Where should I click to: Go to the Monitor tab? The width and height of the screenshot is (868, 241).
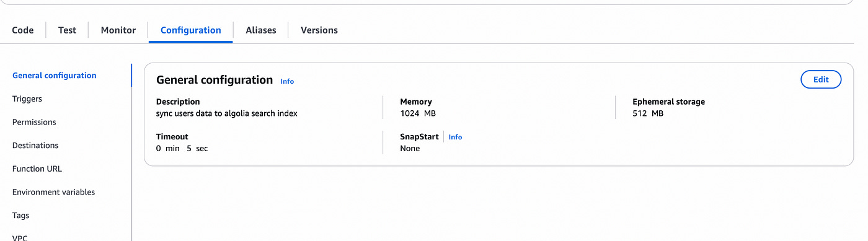pos(118,30)
